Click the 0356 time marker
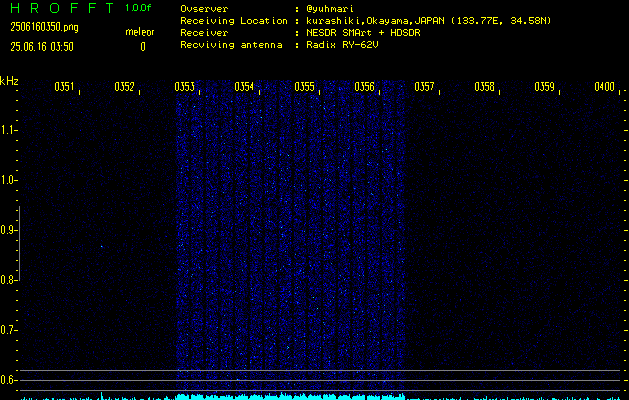The image size is (629, 400). (x=365, y=87)
